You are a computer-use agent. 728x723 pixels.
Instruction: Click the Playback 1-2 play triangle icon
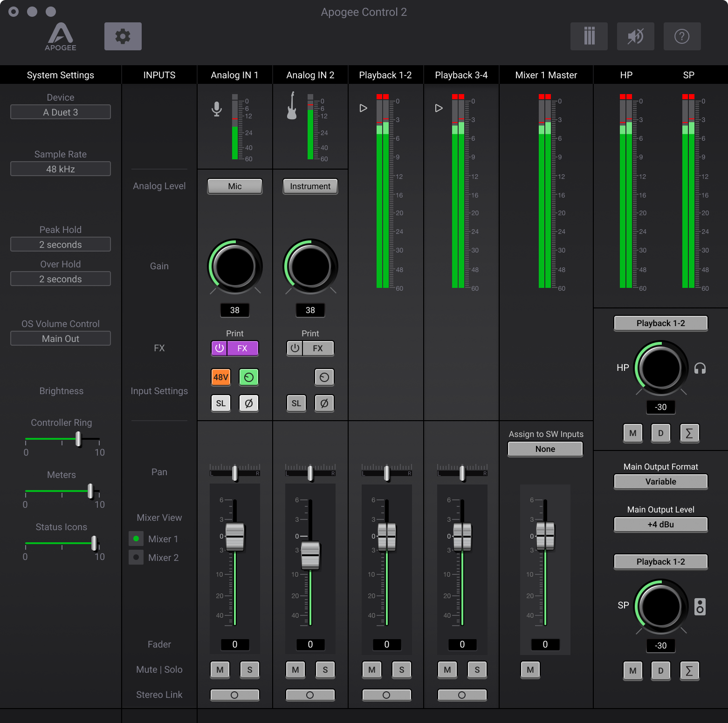pos(364,108)
